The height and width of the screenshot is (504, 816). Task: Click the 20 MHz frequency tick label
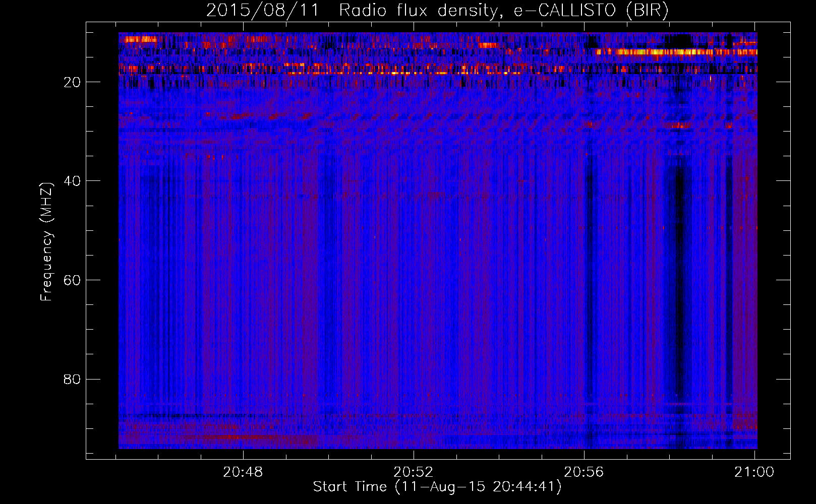pyautogui.click(x=72, y=82)
